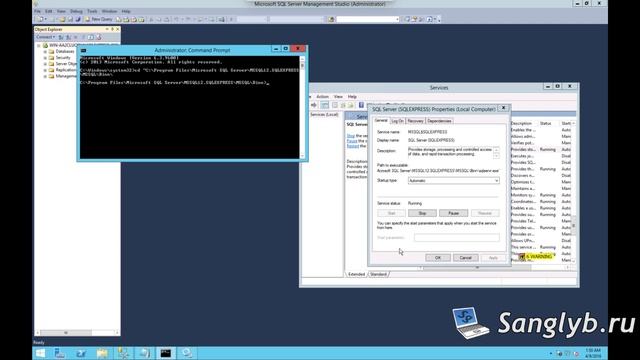The image size is (640, 360).
Task: Switch to the Dependencies tab
Action: coord(439,121)
